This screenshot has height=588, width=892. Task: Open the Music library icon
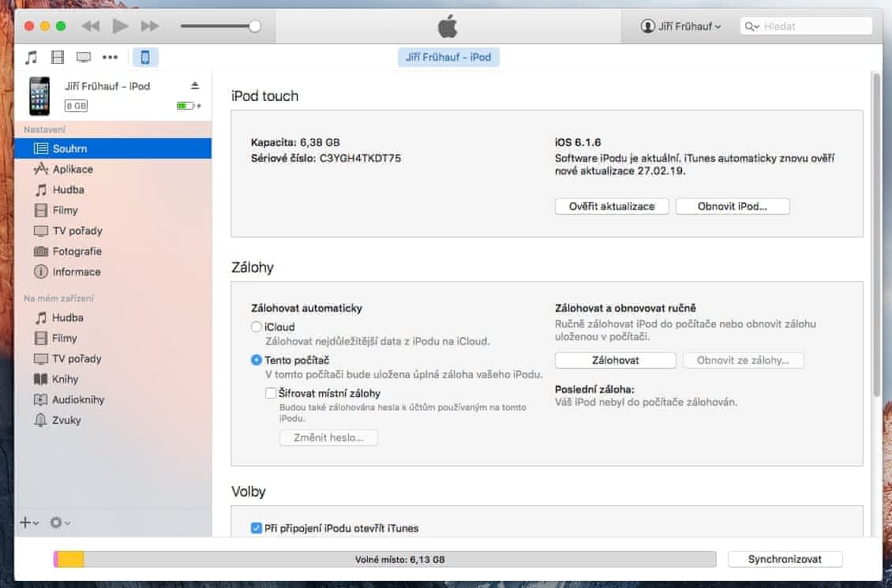tap(32, 57)
